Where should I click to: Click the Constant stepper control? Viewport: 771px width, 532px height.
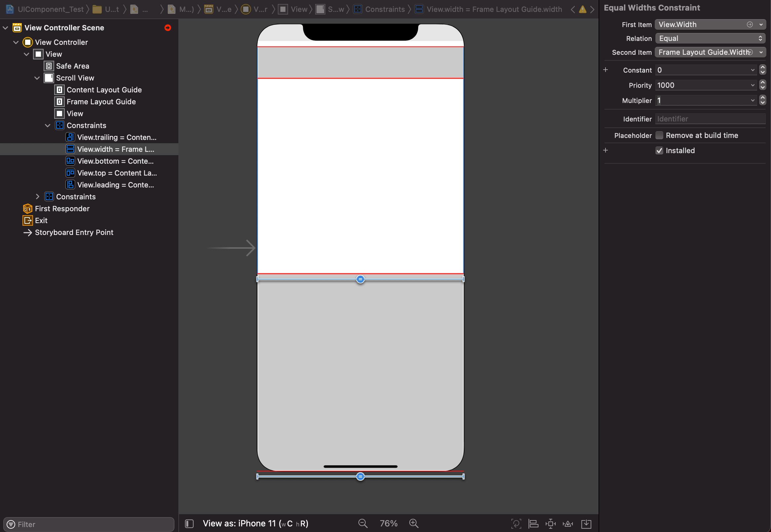762,70
